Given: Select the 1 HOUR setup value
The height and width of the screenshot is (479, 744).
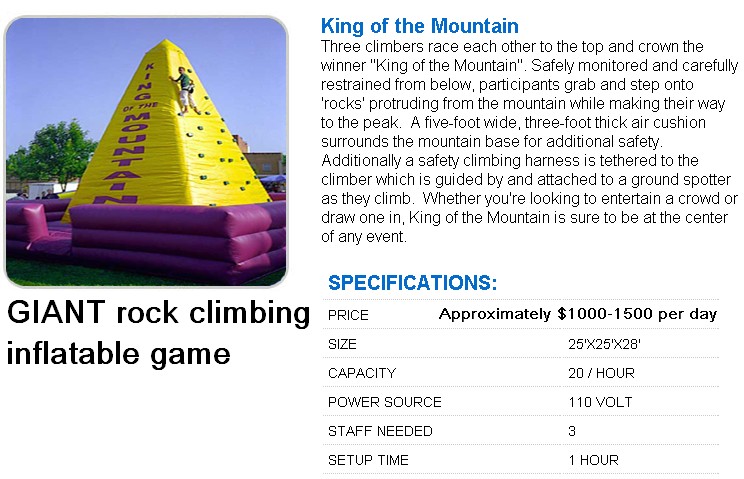Looking at the screenshot, I should click(593, 460).
